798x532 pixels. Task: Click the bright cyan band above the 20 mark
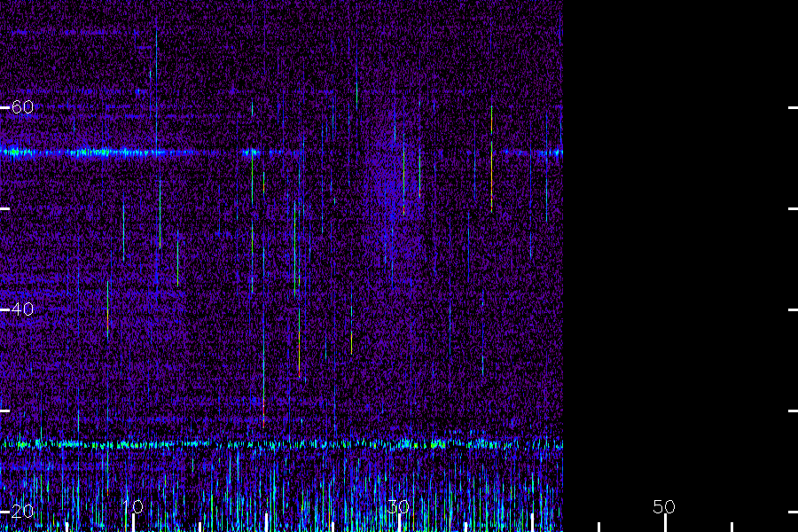[281, 444]
